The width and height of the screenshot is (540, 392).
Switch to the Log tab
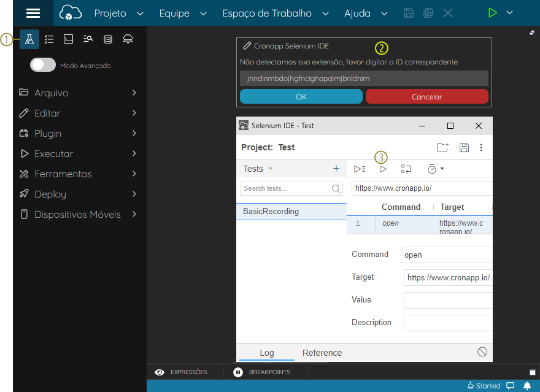(x=267, y=353)
